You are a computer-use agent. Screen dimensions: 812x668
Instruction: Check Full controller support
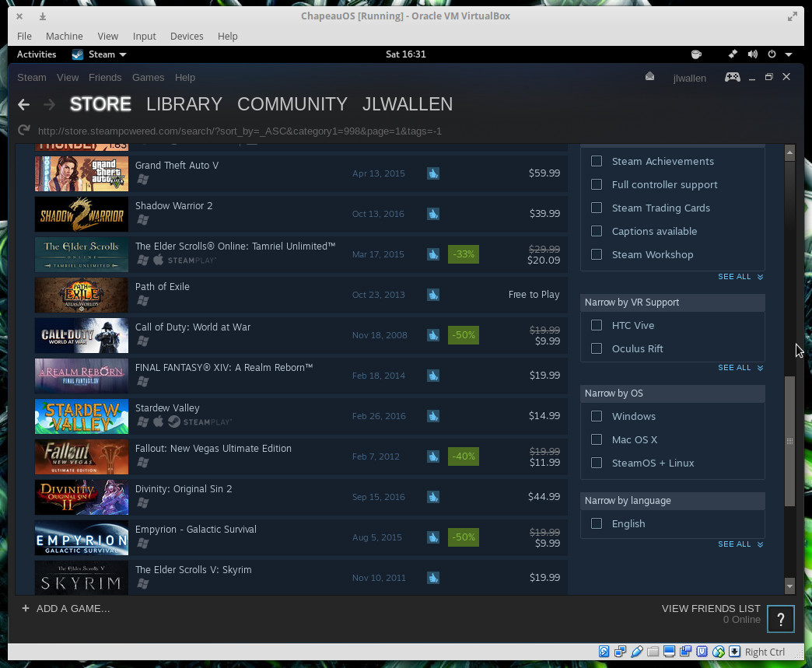(x=597, y=184)
